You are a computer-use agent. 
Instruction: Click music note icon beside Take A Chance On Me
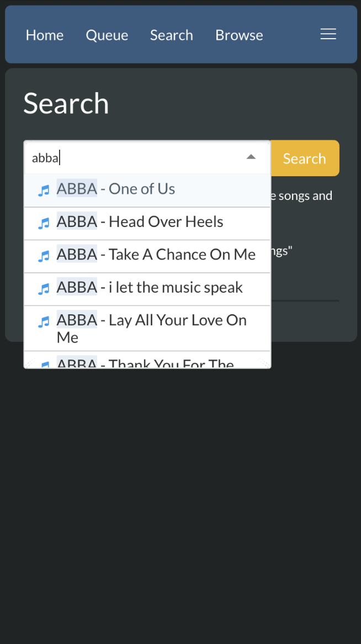pyautogui.click(x=44, y=256)
